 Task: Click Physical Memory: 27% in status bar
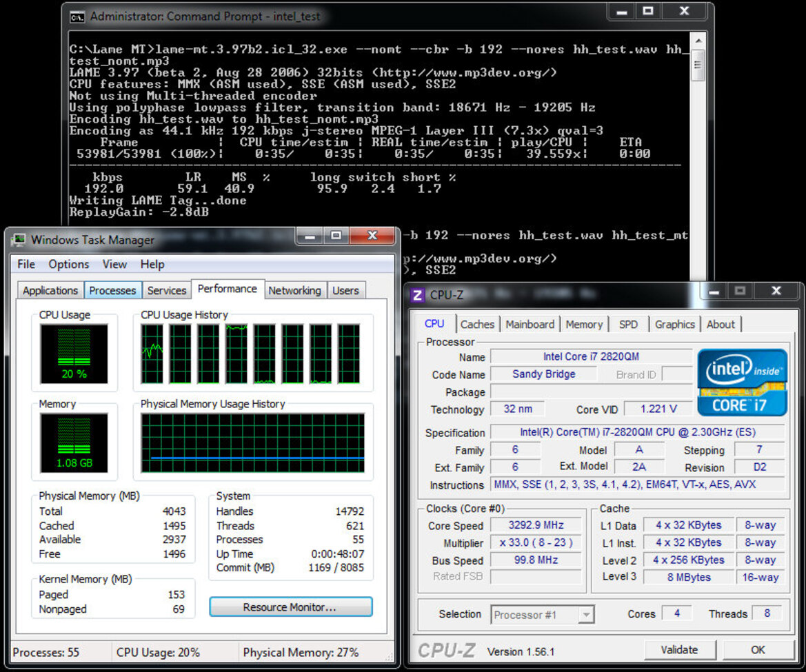[301, 653]
